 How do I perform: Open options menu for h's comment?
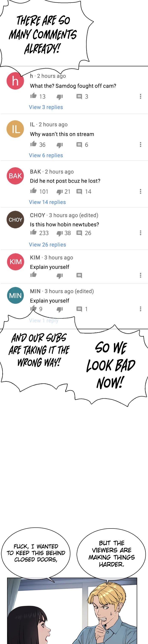point(140,97)
